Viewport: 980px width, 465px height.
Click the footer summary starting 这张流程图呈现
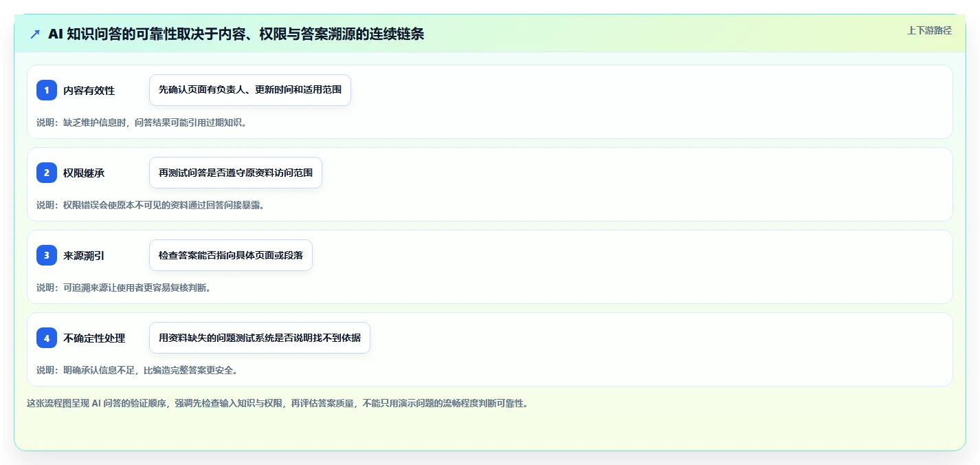pos(278,404)
